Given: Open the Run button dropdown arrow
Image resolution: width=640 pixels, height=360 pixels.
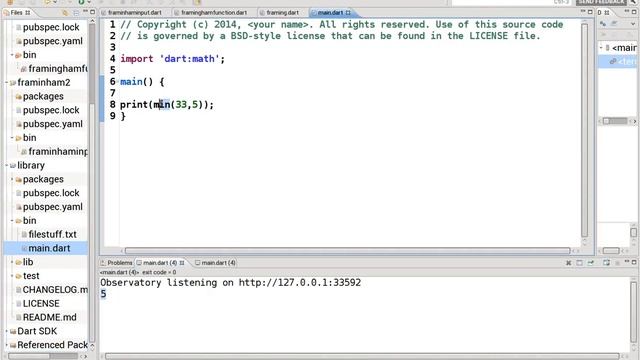Looking at the screenshot, I should [88, 2].
